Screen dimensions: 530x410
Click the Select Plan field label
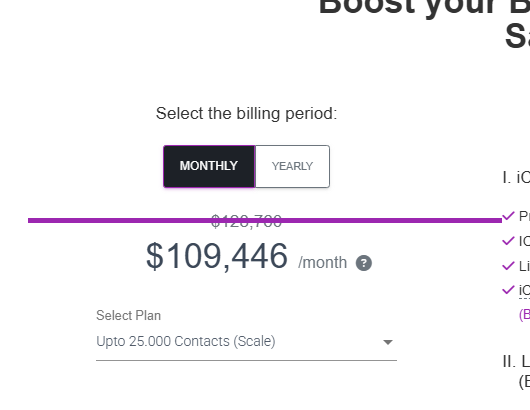(128, 315)
